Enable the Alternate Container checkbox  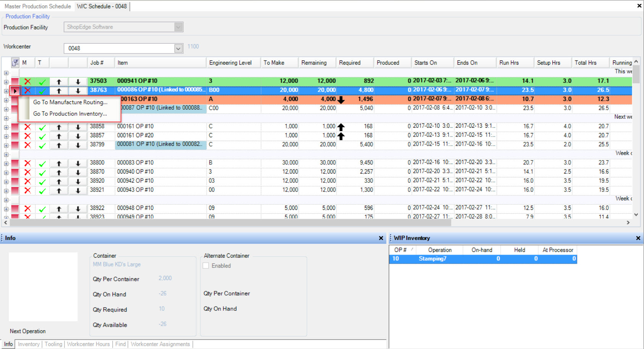206,266
